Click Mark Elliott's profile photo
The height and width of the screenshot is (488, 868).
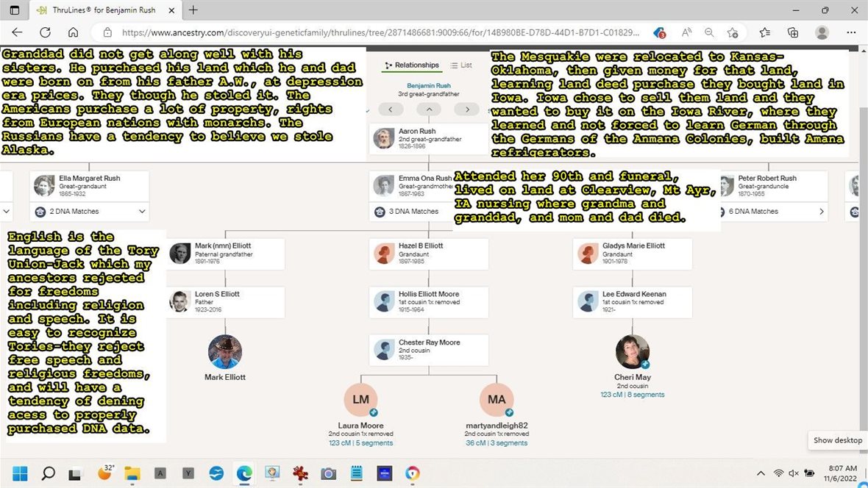point(225,352)
